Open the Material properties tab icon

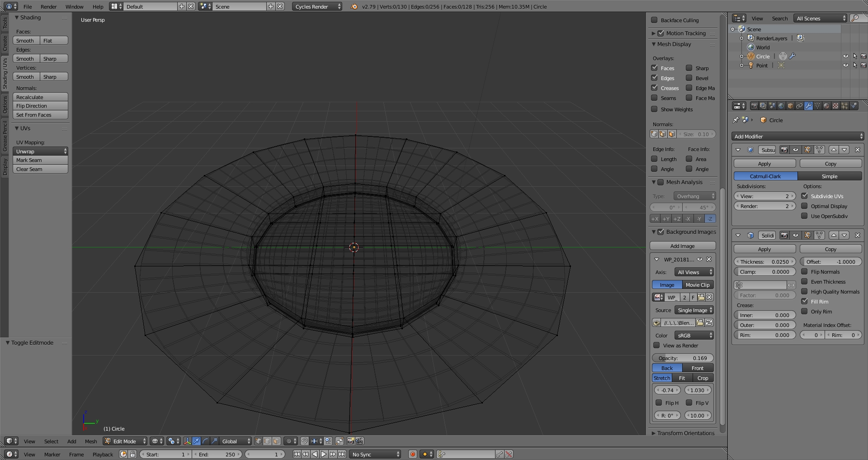[826, 106]
